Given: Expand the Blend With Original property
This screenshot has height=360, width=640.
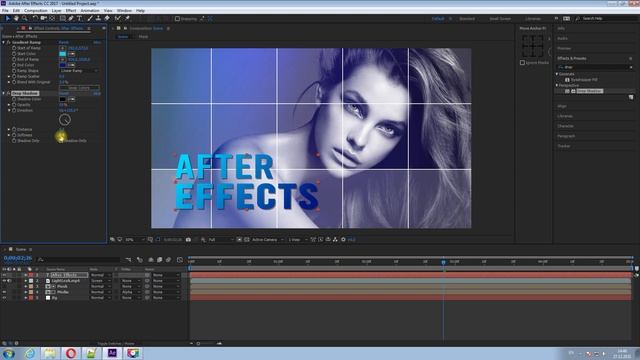Looking at the screenshot, I should [9, 82].
